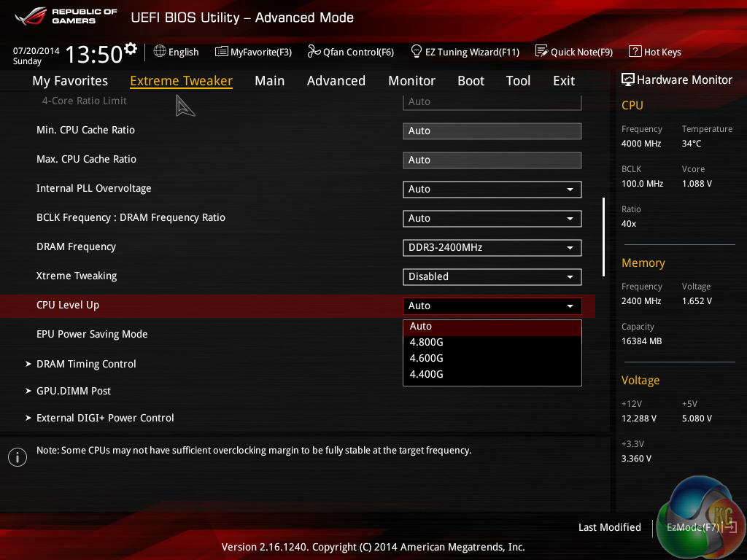Open the Main tab
This screenshot has height=560, width=747.
coord(270,81)
